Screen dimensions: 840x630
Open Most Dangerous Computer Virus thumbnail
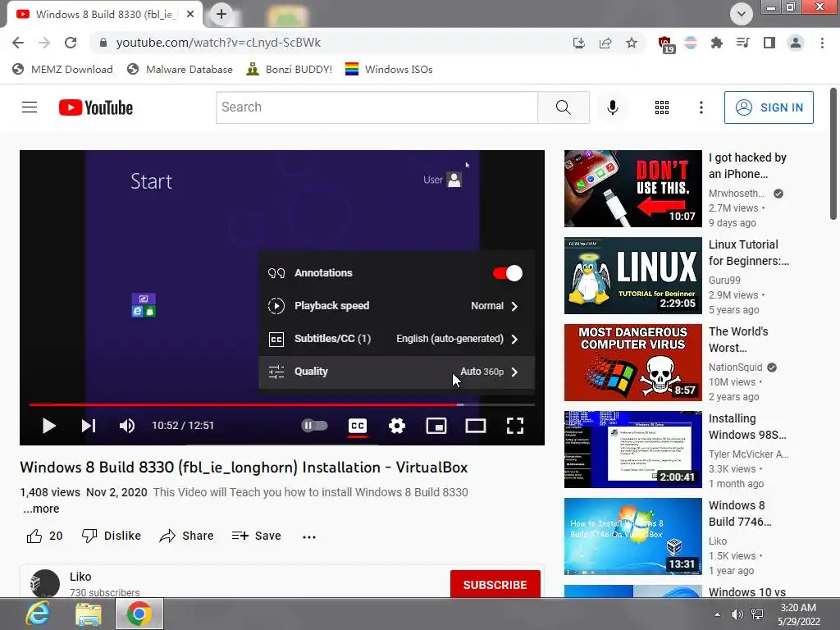632,362
